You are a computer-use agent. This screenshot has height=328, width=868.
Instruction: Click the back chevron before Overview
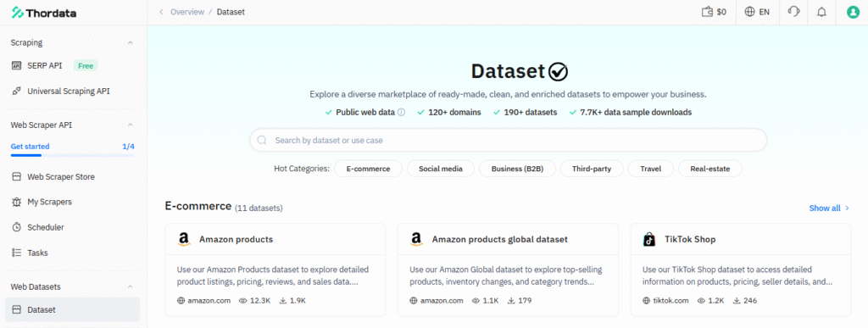(161, 12)
